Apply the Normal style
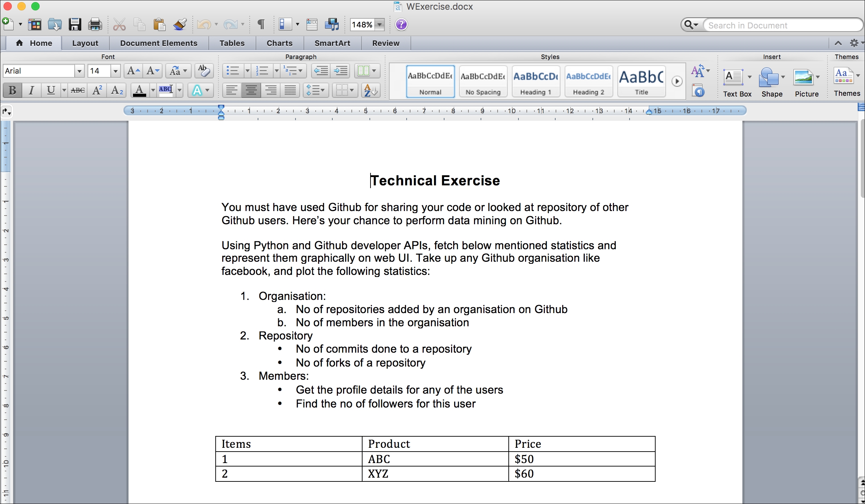Image resolution: width=865 pixels, height=504 pixels. coord(430,82)
